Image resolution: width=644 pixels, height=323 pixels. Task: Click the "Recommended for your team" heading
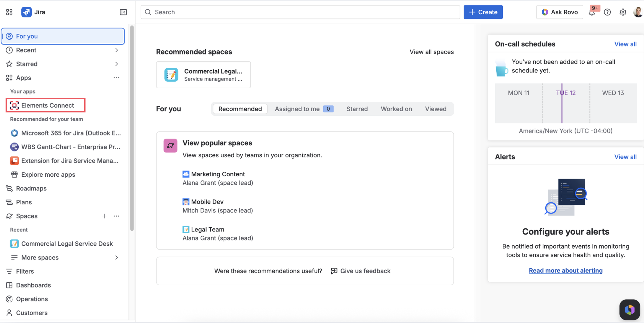tap(46, 119)
